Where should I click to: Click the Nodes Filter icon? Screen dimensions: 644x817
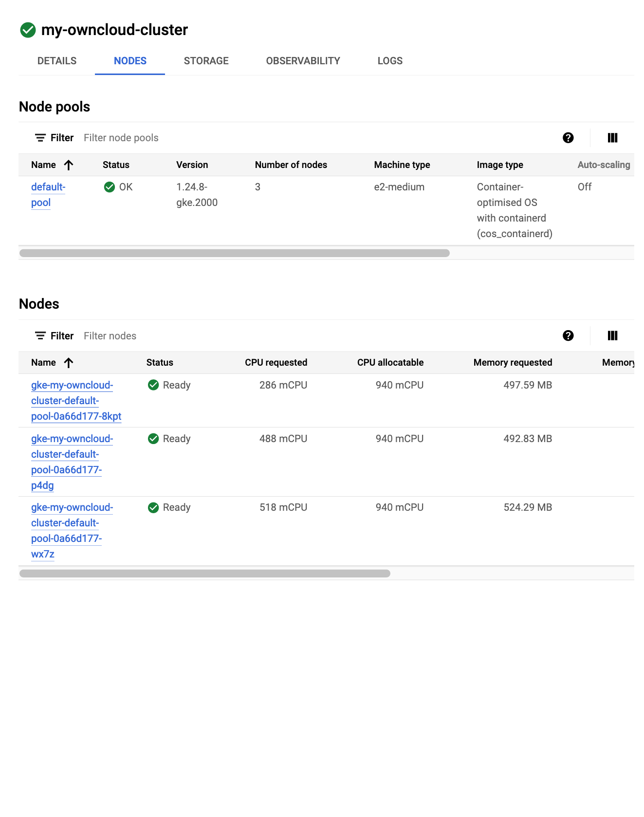point(40,336)
